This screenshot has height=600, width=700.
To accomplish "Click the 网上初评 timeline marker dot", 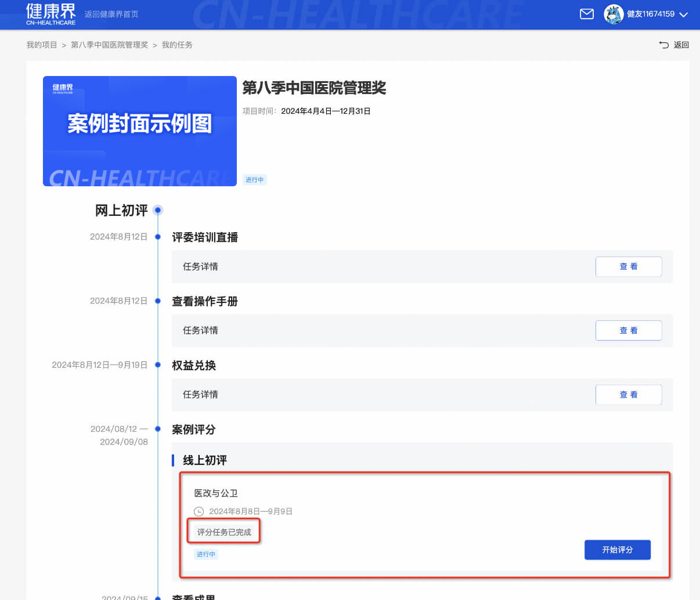I will pyautogui.click(x=158, y=210).
